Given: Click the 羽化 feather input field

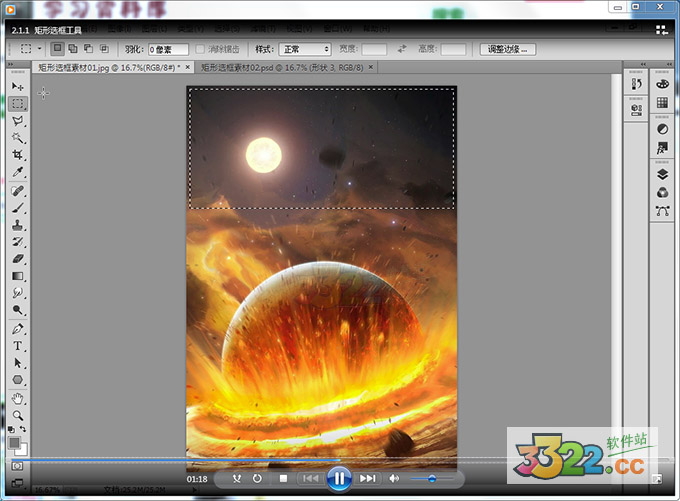Looking at the screenshot, I should click(x=167, y=49).
